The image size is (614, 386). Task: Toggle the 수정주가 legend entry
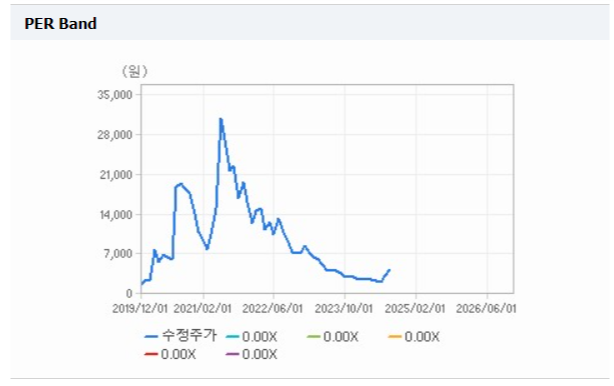pos(181,336)
